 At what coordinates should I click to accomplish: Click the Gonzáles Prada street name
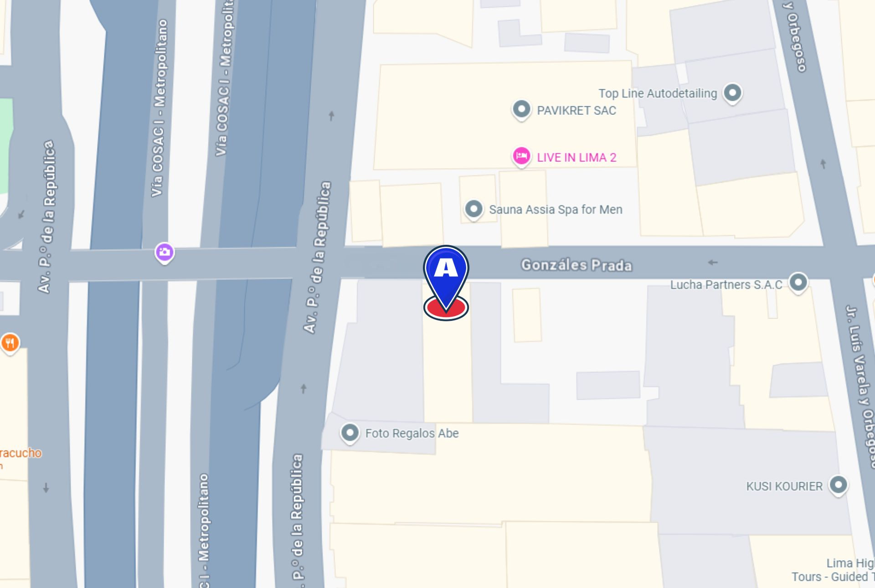click(576, 265)
